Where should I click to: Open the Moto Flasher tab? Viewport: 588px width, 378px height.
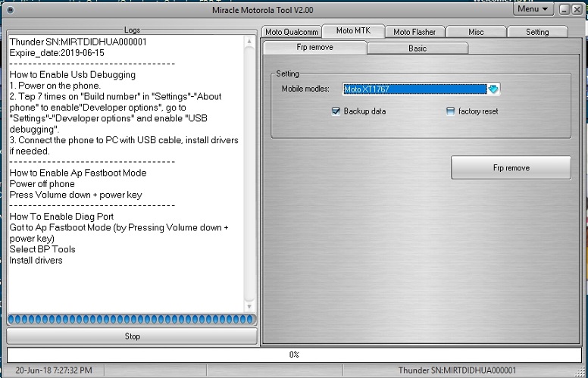pyautogui.click(x=414, y=32)
